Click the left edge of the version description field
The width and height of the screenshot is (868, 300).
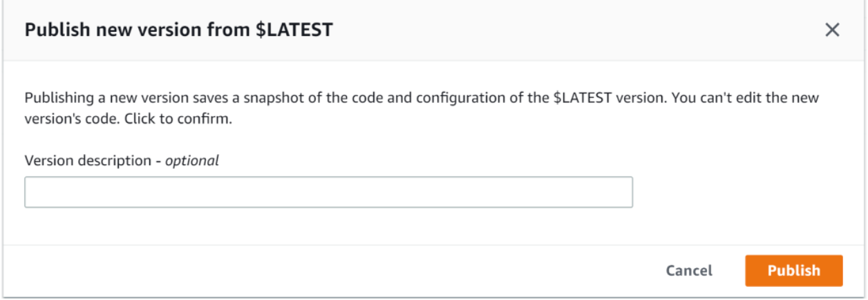click(32, 192)
